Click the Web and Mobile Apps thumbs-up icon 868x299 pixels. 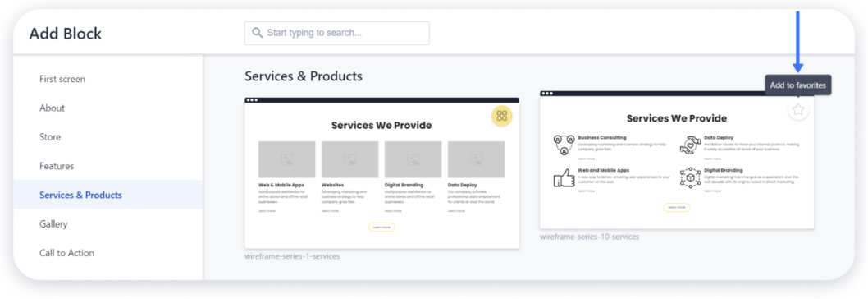[x=564, y=178]
